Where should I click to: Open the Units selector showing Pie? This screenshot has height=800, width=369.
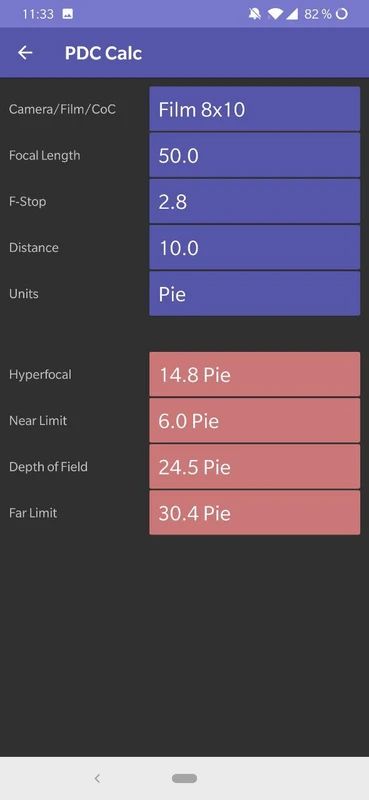[x=255, y=293]
